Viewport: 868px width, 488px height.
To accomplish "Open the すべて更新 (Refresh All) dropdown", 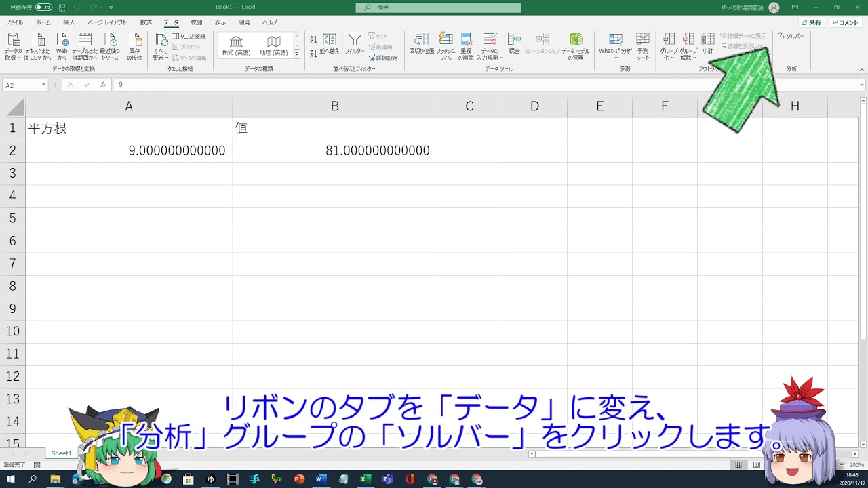I will point(161,46).
